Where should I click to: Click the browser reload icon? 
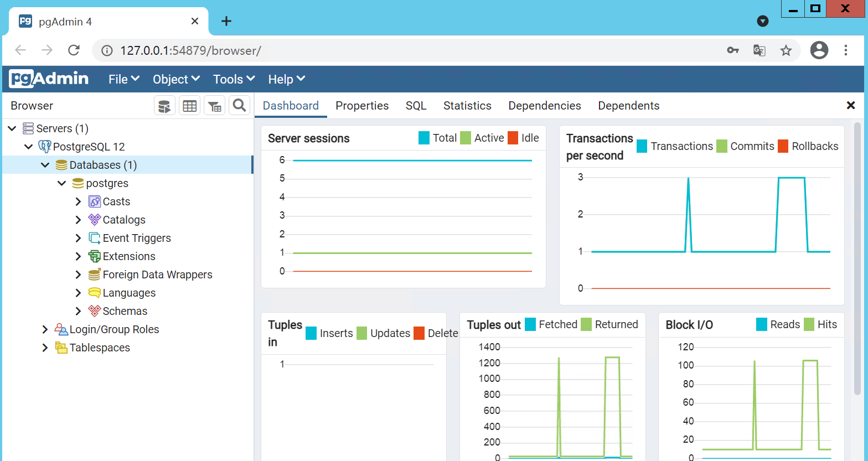coord(74,50)
